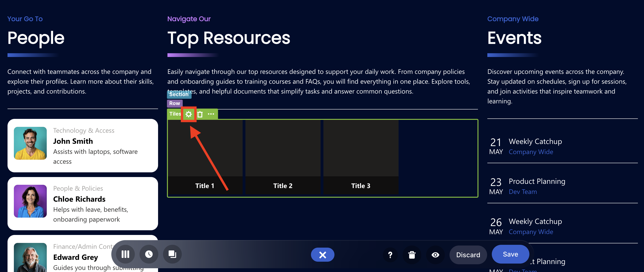Save the page changes
This screenshot has width=644, height=272.
pos(510,254)
